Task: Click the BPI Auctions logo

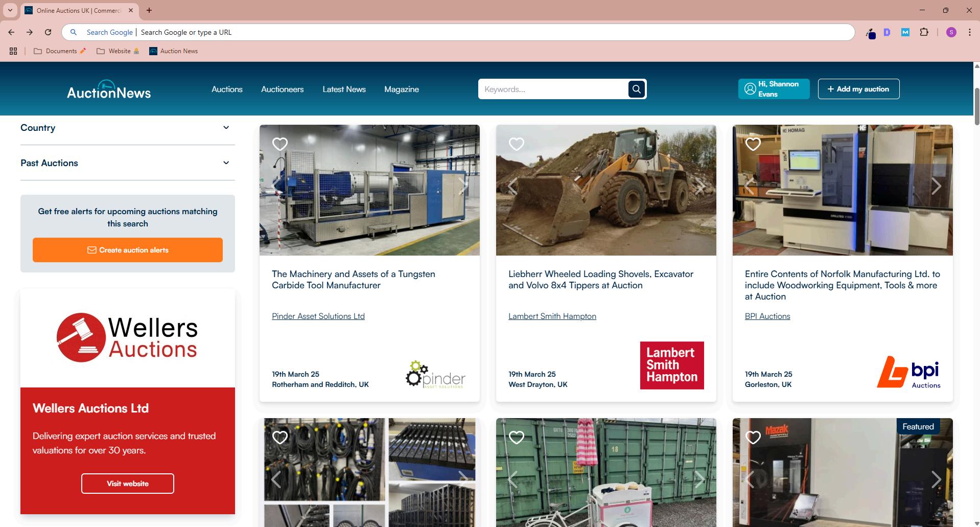Action: pyautogui.click(x=908, y=372)
